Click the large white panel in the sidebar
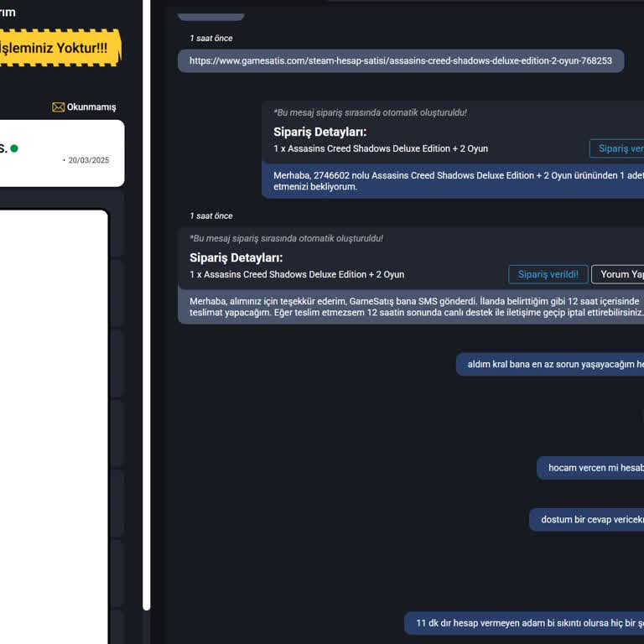Image resolution: width=644 pixels, height=644 pixels. (54, 427)
